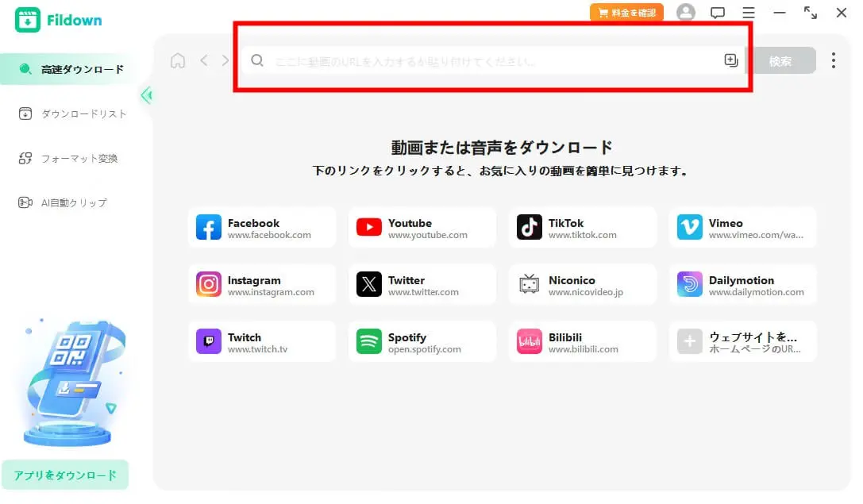Viewport: 863px width, 504px height.
Task: Click the batch add icon in URL bar
Action: point(731,60)
